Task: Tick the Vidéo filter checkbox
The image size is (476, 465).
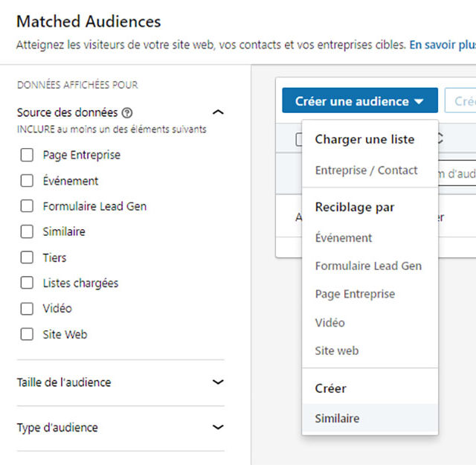Action: (27, 309)
